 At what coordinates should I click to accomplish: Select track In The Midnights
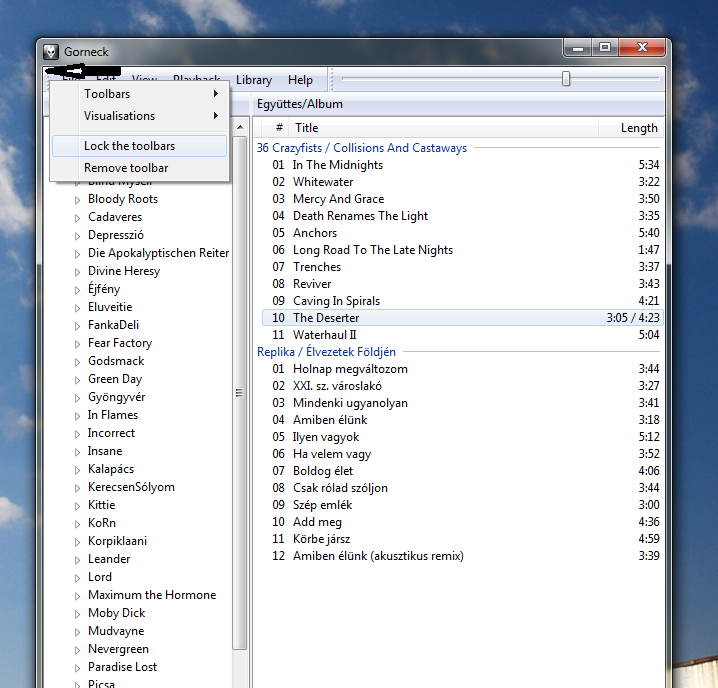[x=462, y=165]
